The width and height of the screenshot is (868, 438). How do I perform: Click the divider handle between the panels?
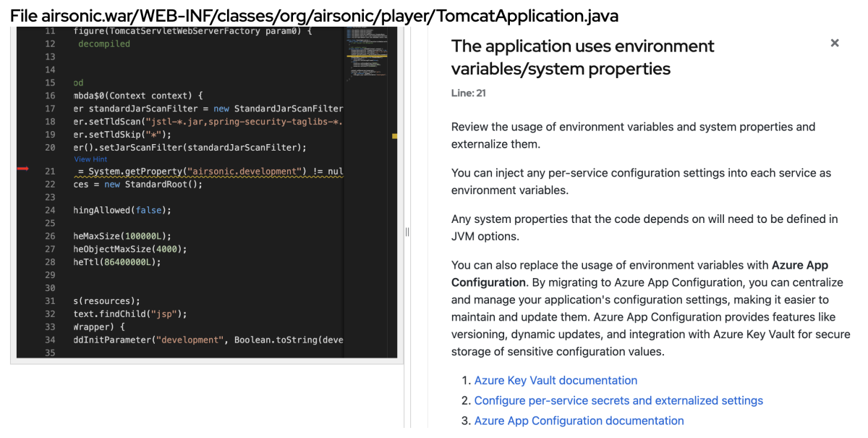click(x=407, y=232)
